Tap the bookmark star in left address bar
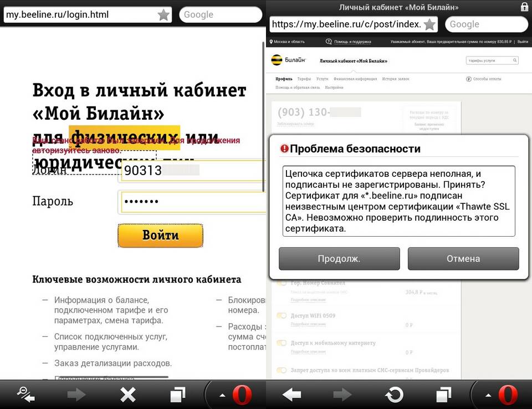The width and height of the screenshot is (532, 409). point(163,14)
